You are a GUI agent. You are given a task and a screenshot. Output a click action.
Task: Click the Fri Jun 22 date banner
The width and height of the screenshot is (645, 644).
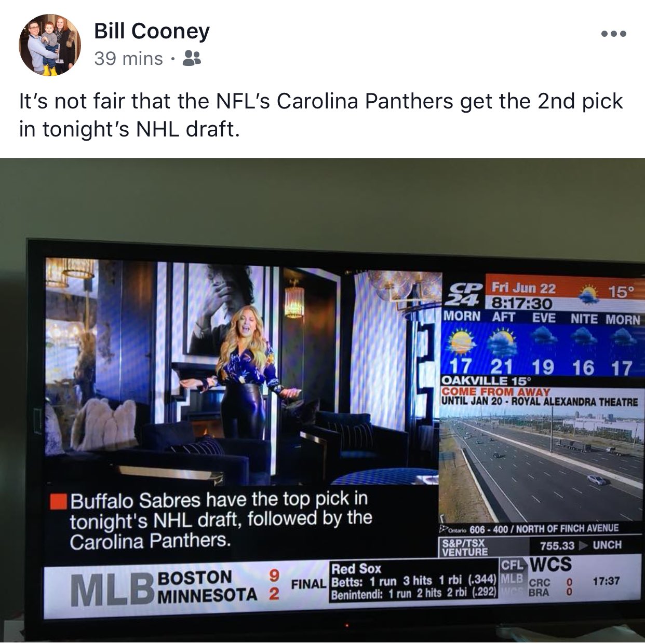(x=524, y=288)
